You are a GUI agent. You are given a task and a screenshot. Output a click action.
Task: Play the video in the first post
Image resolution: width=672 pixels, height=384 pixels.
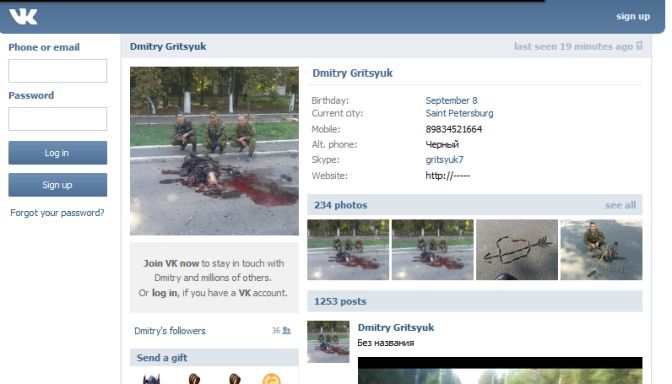500,371
